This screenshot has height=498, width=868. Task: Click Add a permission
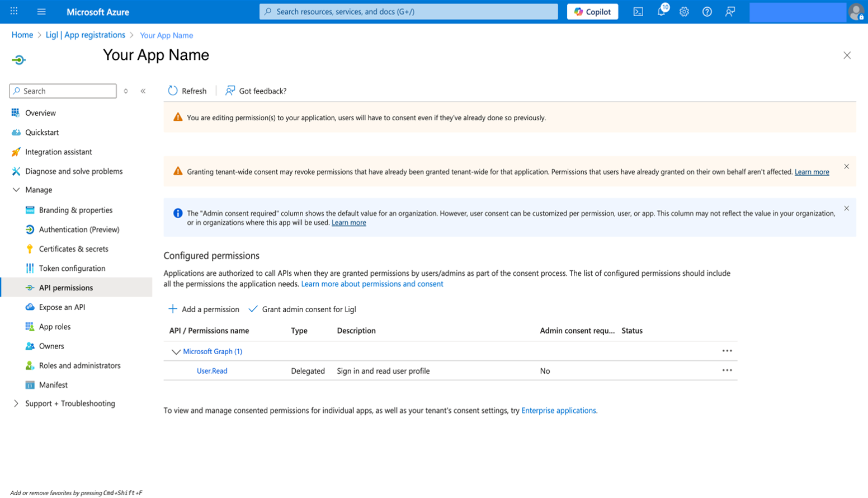click(x=204, y=309)
